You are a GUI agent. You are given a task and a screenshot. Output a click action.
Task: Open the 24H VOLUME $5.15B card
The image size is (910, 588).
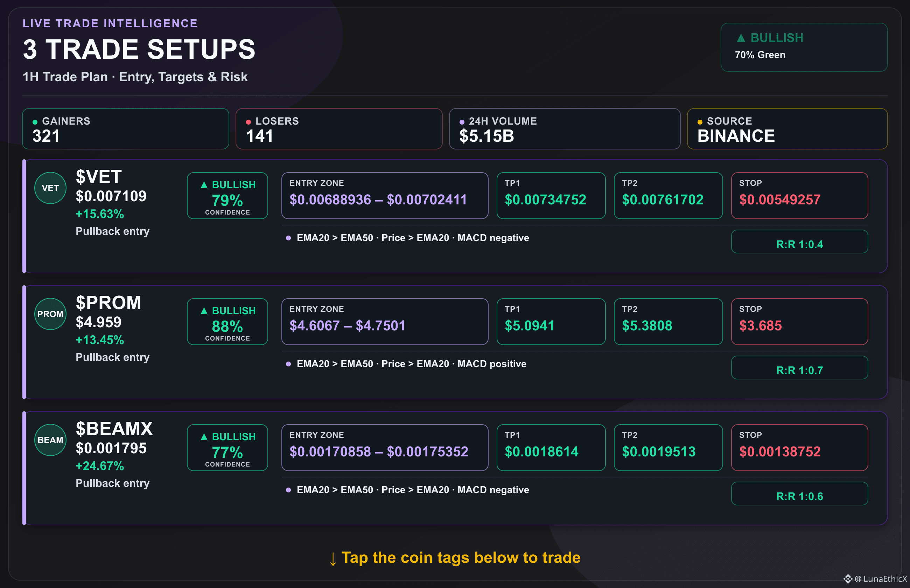click(565, 129)
